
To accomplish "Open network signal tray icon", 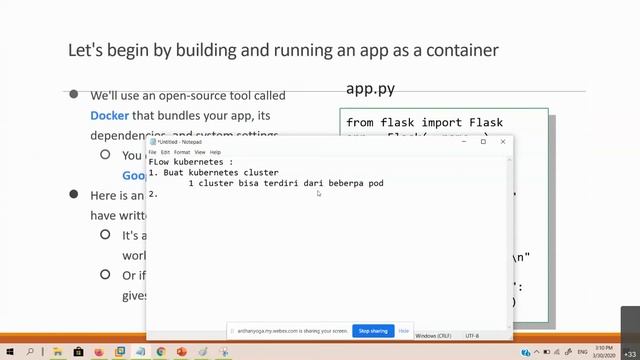I will point(557,352).
